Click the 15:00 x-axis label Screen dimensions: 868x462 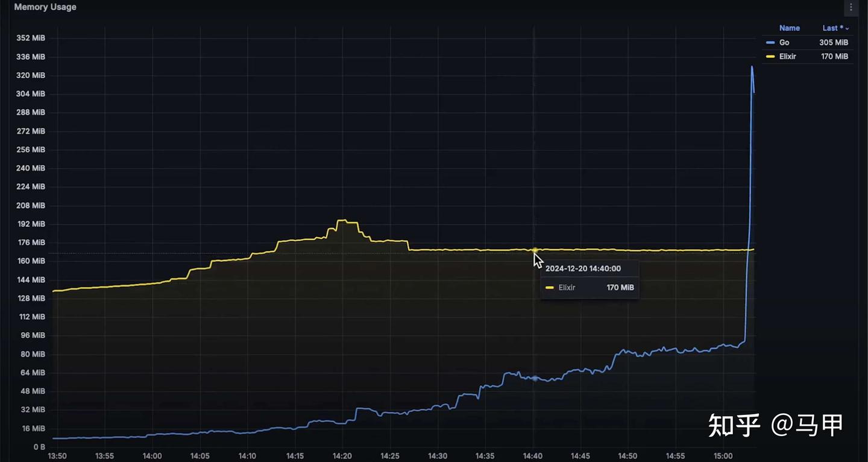723,457
